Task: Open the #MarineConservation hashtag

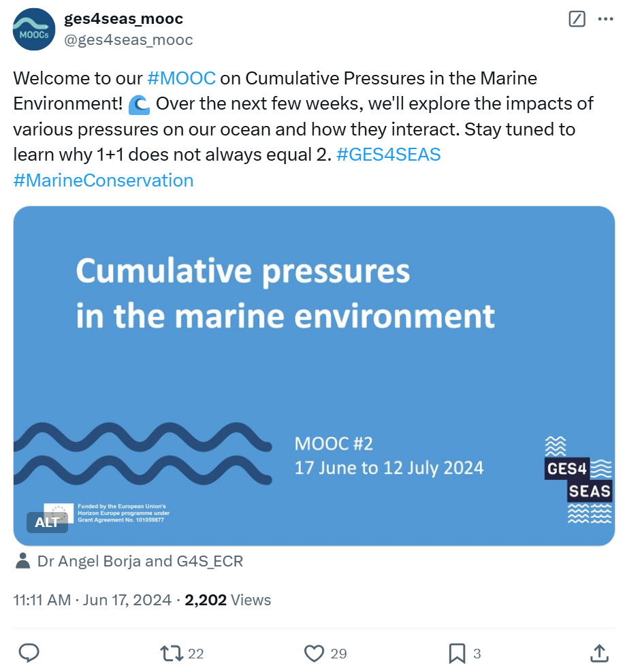Action: coord(103,180)
